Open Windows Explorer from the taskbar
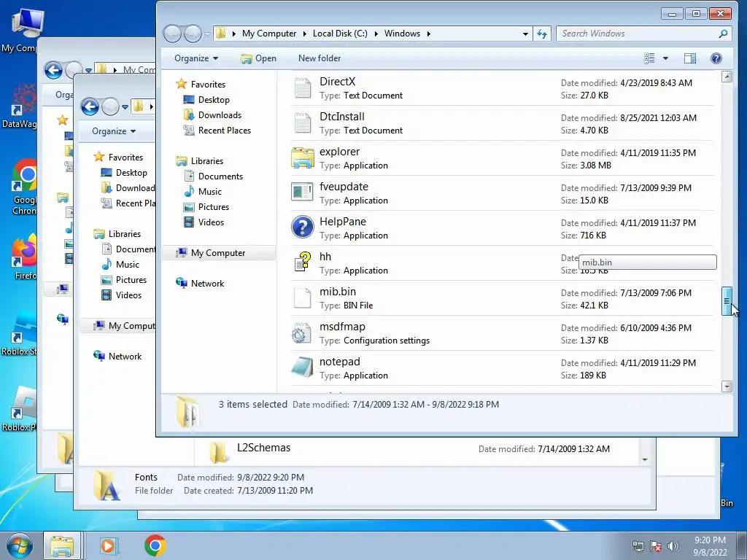Screen dimensions: 747x560 tap(63, 545)
